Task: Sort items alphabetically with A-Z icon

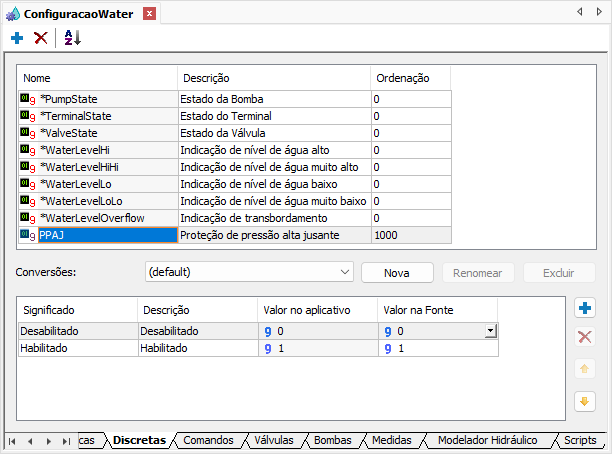Action: pos(72,38)
